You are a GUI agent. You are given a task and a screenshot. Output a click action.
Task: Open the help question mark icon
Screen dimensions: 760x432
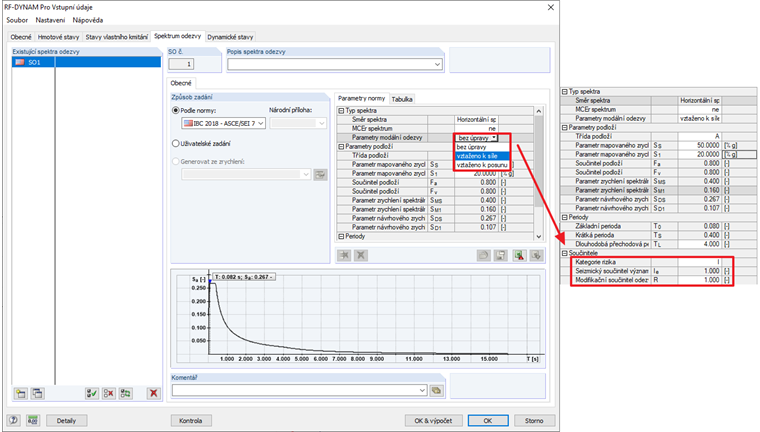coord(14,420)
